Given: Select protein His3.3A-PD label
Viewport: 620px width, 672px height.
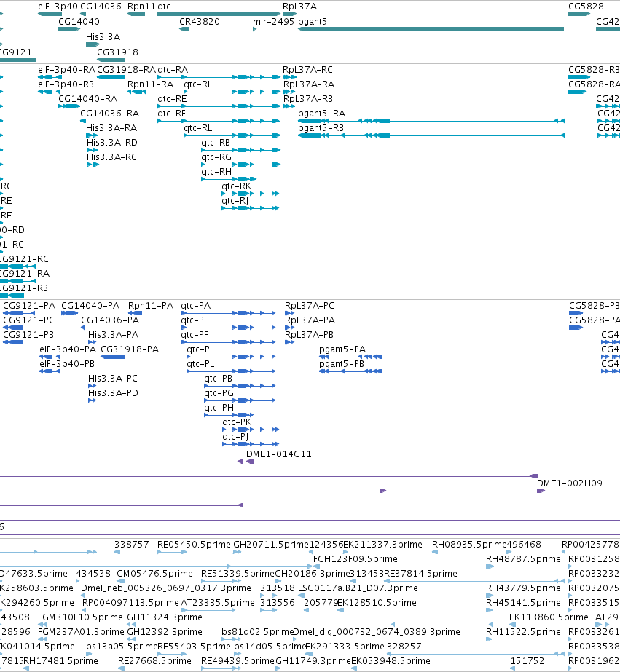Looking at the screenshot, I should 113,393.
